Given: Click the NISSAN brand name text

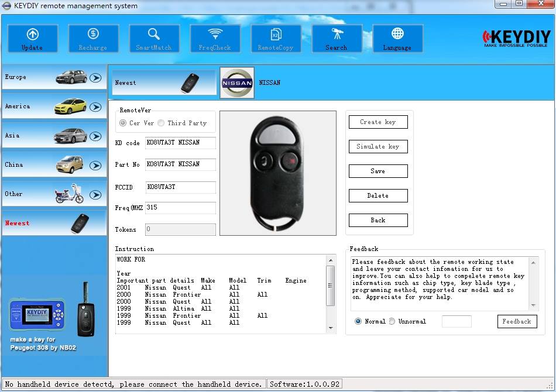Looking at the screenshot, I should (269, 82).
